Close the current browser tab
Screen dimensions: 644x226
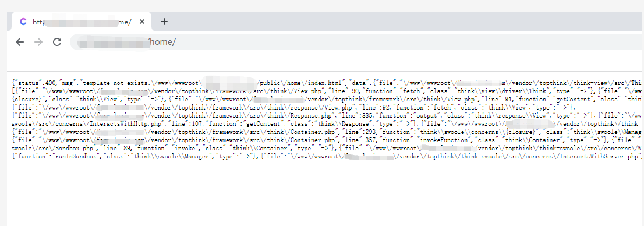(x=142, y=22)
